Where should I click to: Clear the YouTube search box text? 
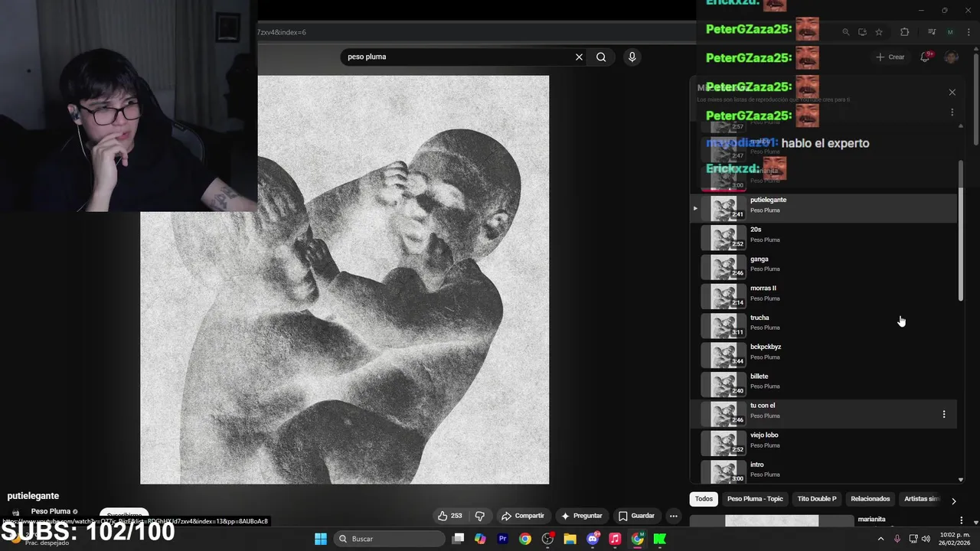[579, 57]
